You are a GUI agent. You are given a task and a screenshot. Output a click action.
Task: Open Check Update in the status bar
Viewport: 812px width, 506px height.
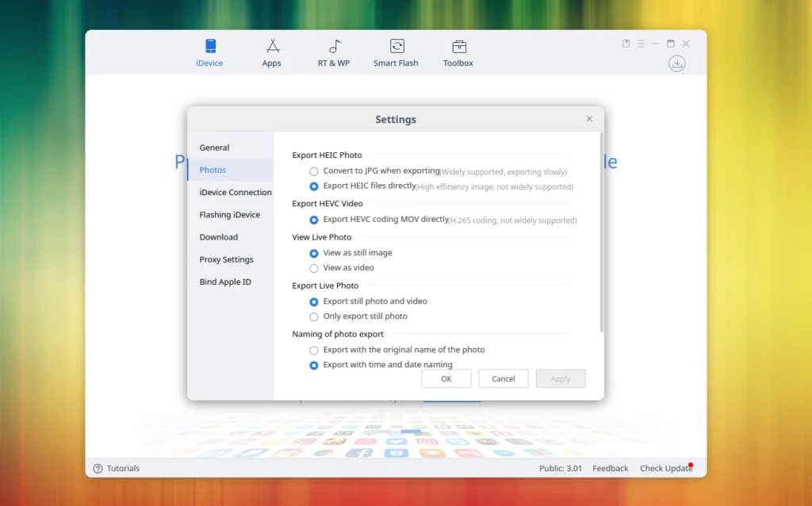(x=665, y=468)
